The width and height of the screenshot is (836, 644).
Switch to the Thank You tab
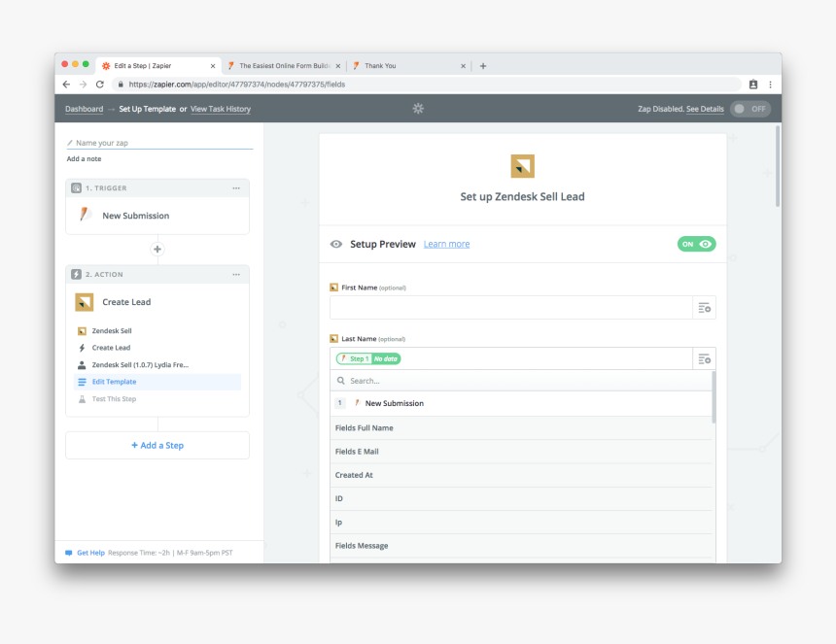pos(408,66)
